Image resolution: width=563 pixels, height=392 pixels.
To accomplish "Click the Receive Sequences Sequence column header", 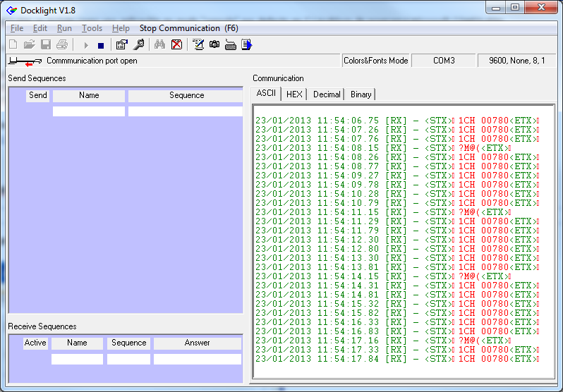I will click(x=128, y=343).
